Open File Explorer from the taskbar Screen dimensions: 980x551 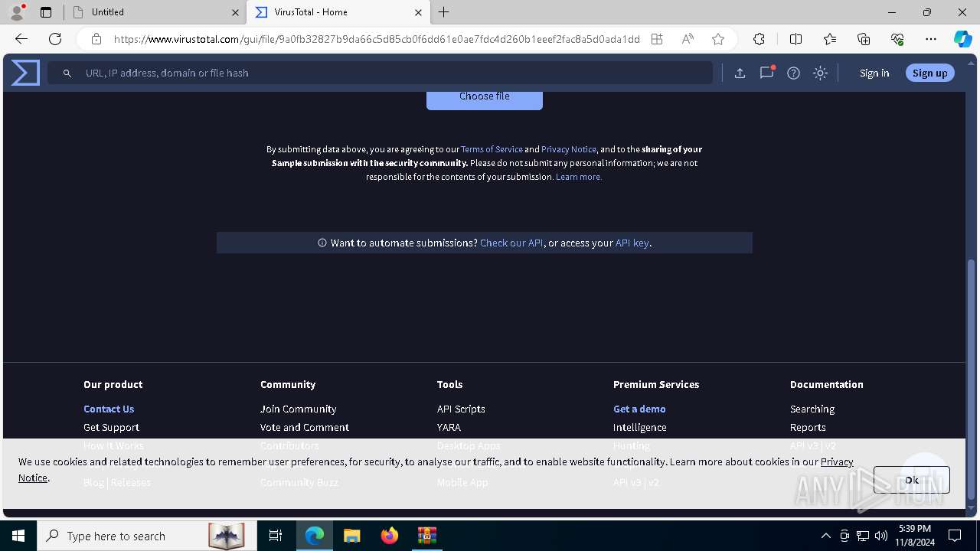click(352, 536)
